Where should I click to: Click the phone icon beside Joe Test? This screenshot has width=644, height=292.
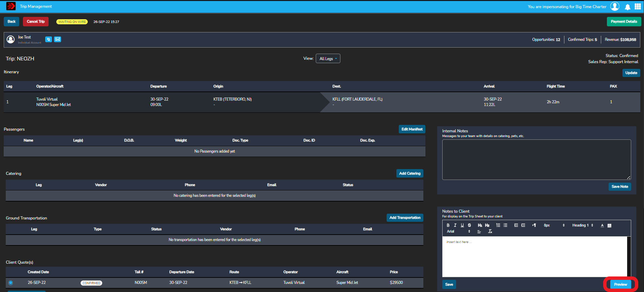coord(49,39)
